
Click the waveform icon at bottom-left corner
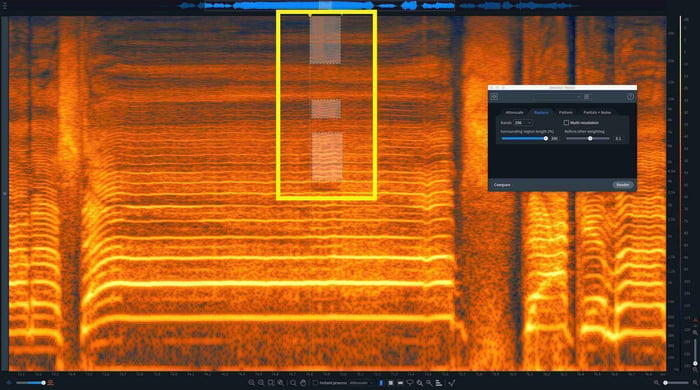9,383
